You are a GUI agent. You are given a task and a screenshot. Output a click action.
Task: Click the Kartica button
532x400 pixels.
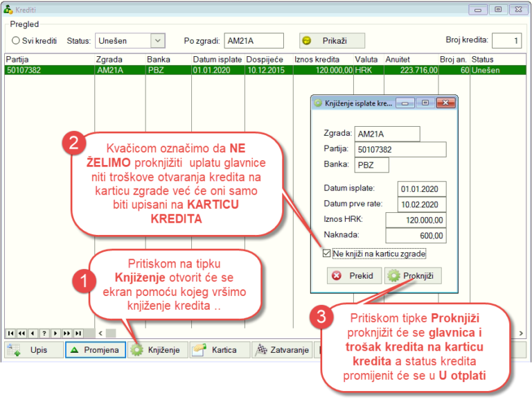tap(220, 350)
